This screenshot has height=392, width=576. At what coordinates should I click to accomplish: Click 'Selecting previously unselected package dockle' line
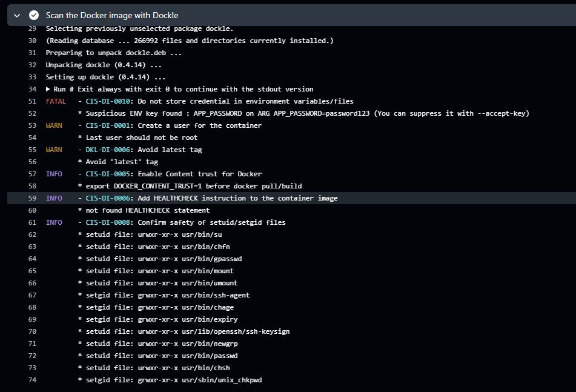[x=139, y=28]
